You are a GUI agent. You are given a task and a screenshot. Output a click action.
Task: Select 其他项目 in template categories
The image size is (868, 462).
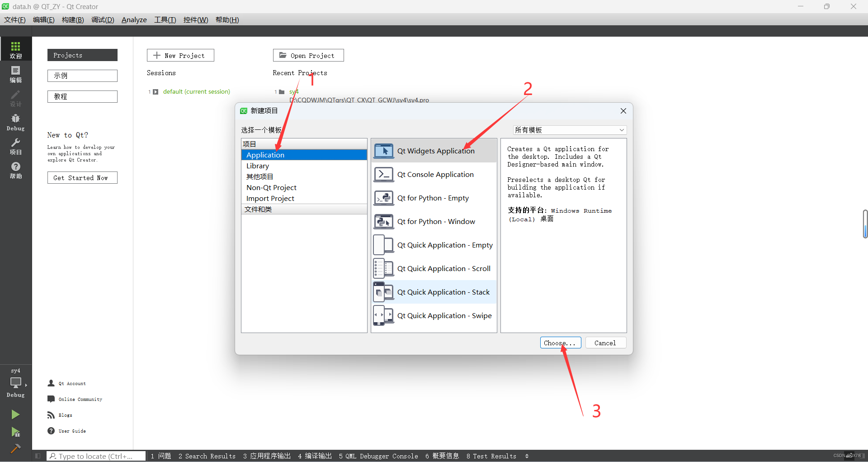304,176
